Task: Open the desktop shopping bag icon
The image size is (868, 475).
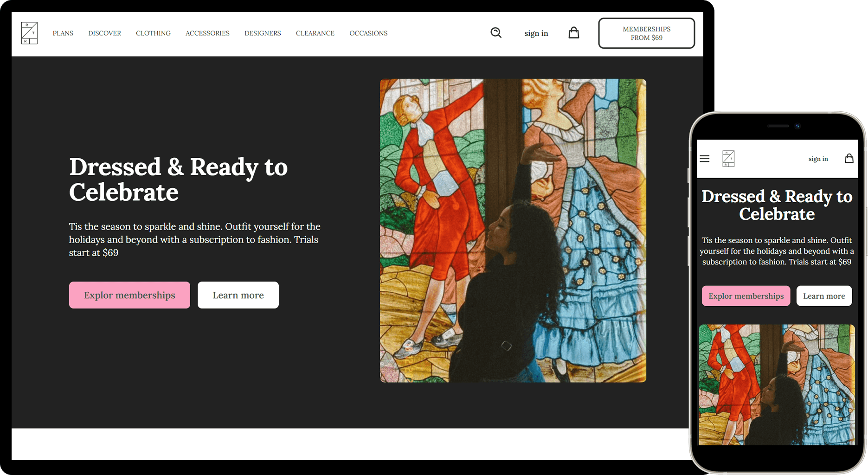Action: (x=574, y=33)
